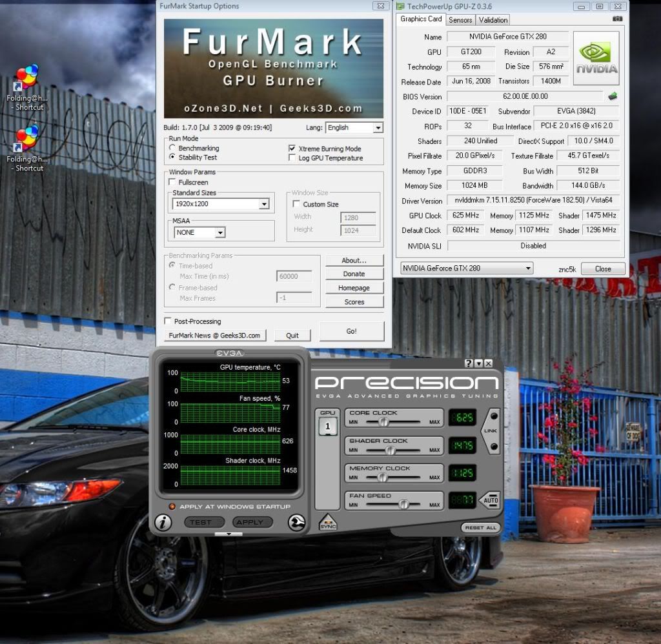Click the Core Clock slider handle
661x644 pixels.
coord(383,422)
